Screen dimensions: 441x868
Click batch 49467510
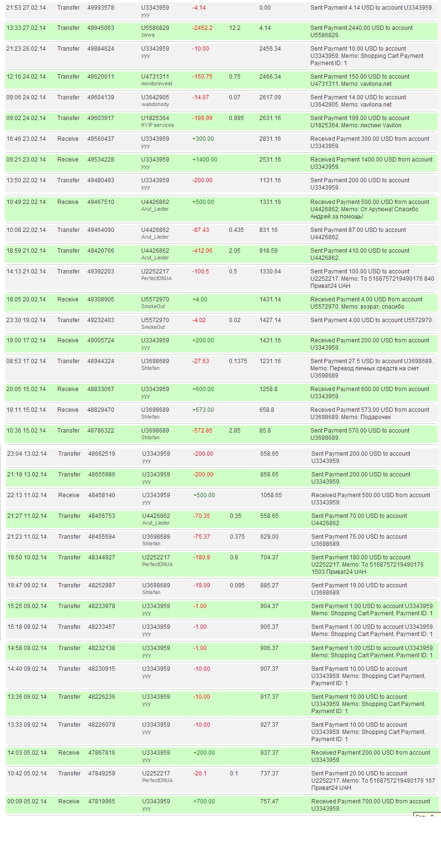coord(101,202)
